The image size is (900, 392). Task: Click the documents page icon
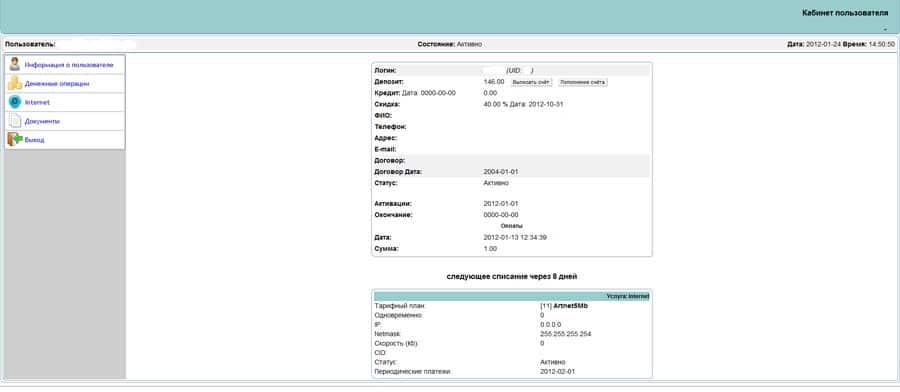15,121
